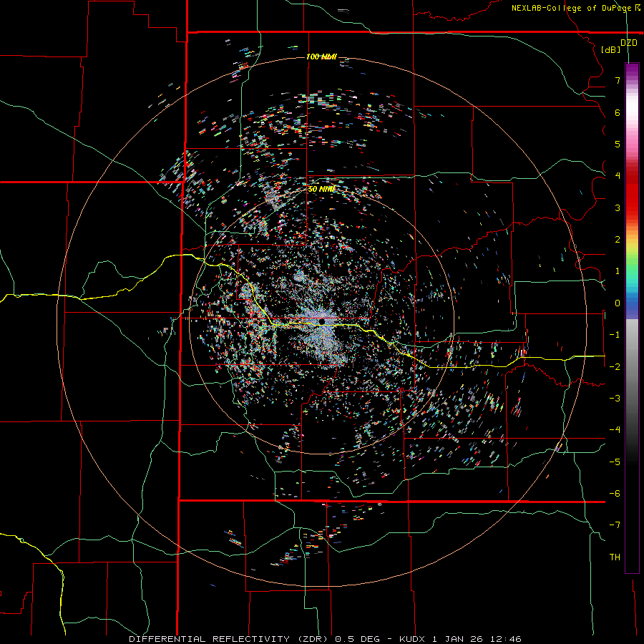The width and height of the screenshot is (644, 644).
Task: Click the 100 NMI range ring label
Action: click(321, 57)
